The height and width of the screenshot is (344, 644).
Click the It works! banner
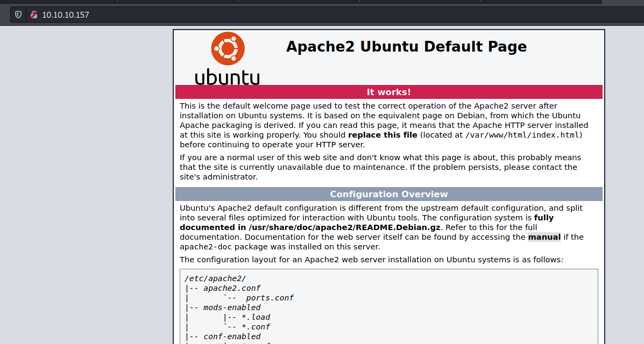388,92
